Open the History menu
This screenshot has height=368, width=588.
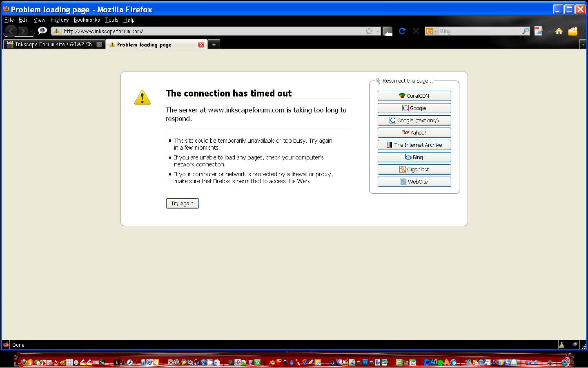pos(60,20)
